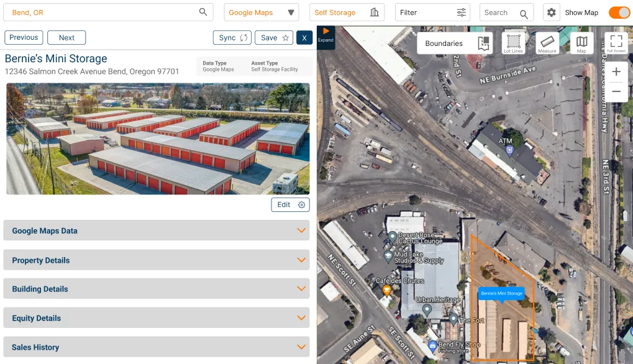Screen dimensions: 633x364
Task: Click the Bernie's Mini Storage aerial photo
Action: pyautogui.click(x=158, y=139)
